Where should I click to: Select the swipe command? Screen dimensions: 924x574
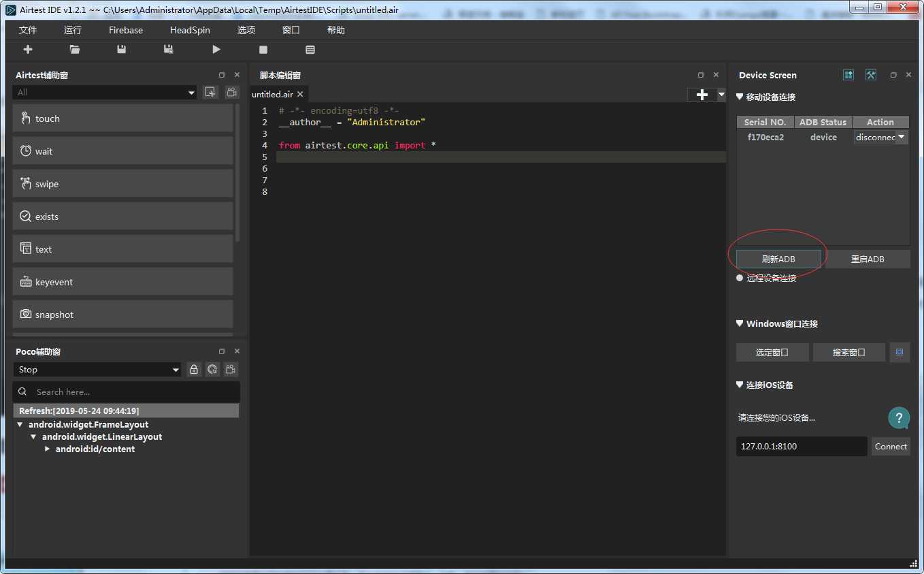tap(122, 184)
